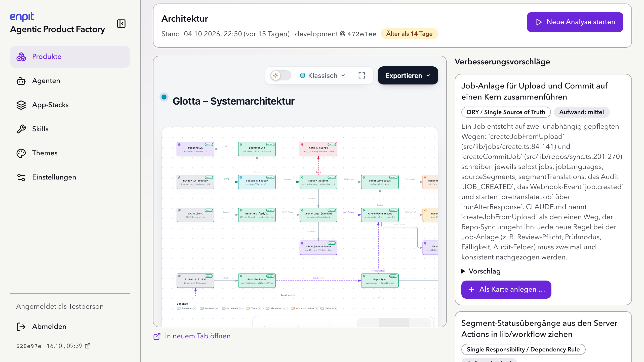
Task: Click the DRY / Single Source of Truth tag
Action: (x=506, y=112)
